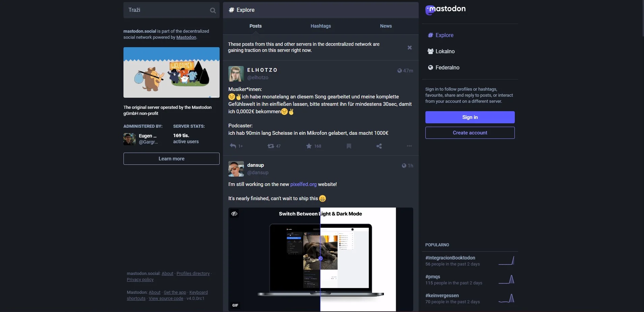This screenshot has height=312, width=644.
Task: Hide the dansup GIF media
Action: (x=234, y=214)
